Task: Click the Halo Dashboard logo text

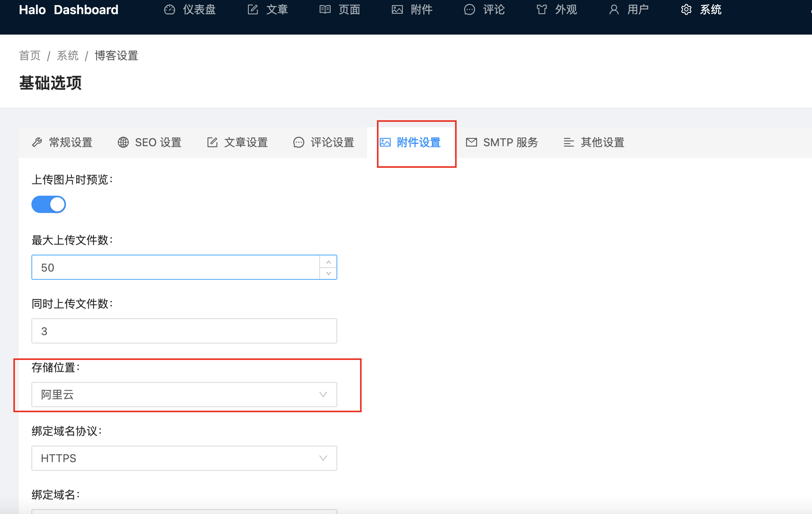Action: tap(68, 10)
